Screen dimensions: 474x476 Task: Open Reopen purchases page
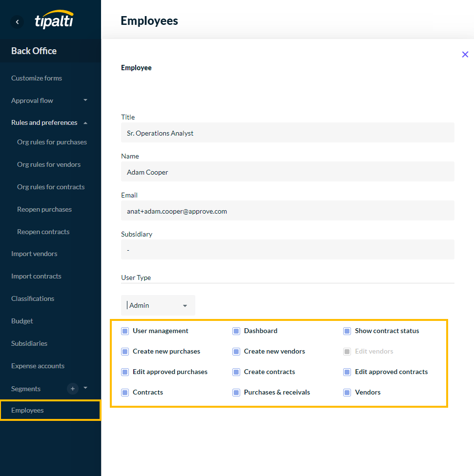coord(44,209)
